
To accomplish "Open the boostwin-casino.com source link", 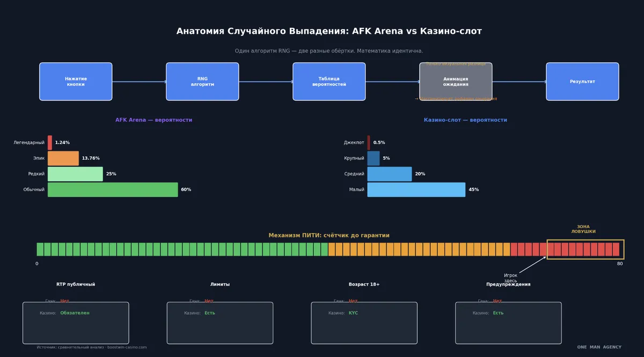I will [127, 347].
